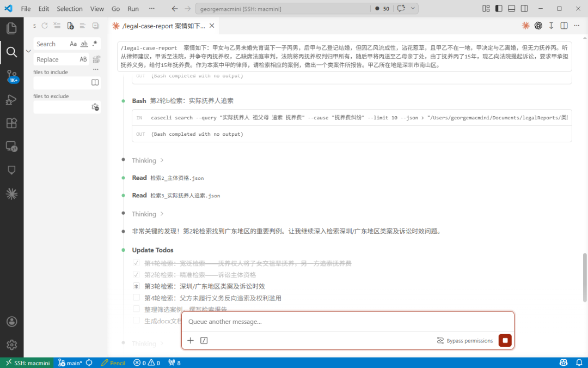Screen dimensions: 588x368
Task: Click SSH: macmini remote indicator
Action: [27, 363]
